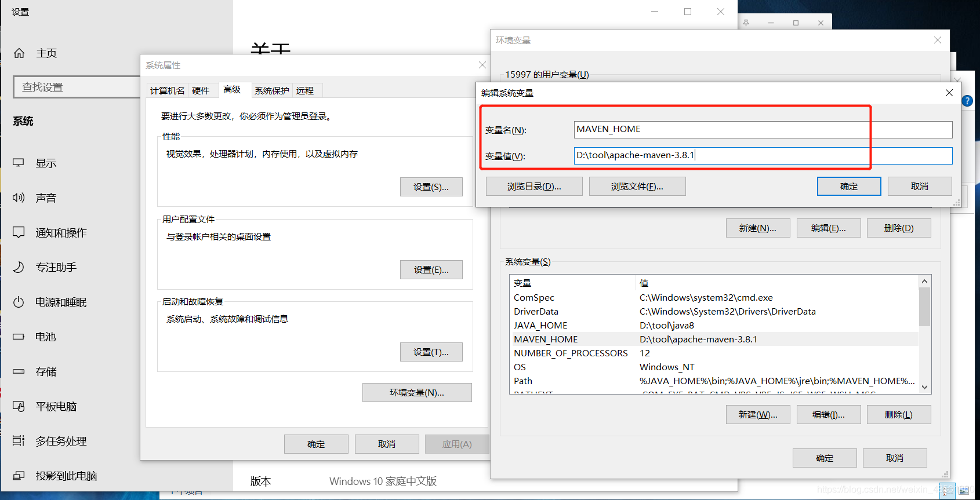The height and width of the screenshot is (500, 980).
Task: Switch to Hardware (硬件) tab
Action: coord(201,90)
